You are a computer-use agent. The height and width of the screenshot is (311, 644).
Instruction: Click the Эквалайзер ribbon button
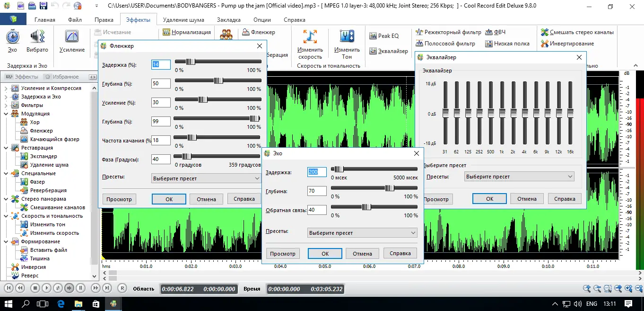pyautogui.click(x=389, y=51)
